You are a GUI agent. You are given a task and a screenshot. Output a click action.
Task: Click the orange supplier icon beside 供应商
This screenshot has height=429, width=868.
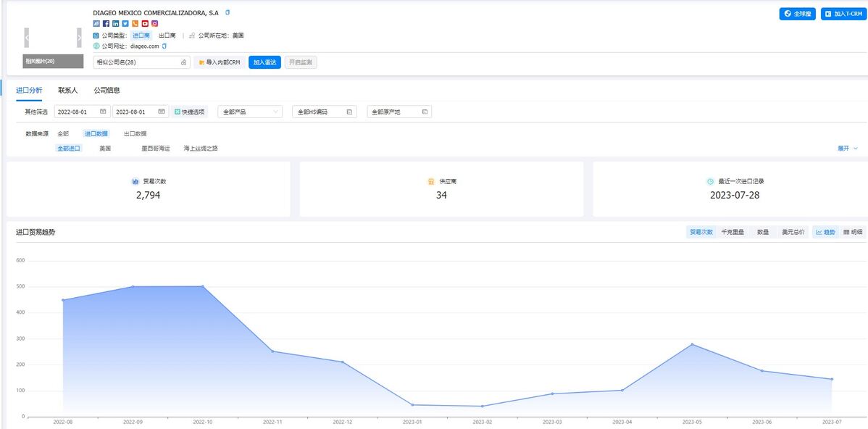coord(431,181)
